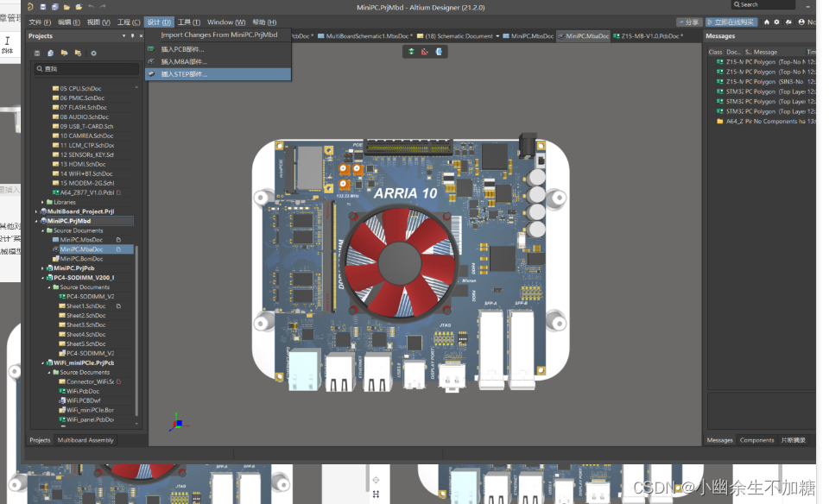This screenshot has width=829, height=504.
Task: Expand the MultiBoard_Project.PrjMbd node
Action: pyautogui.click(x=35, y=211)
